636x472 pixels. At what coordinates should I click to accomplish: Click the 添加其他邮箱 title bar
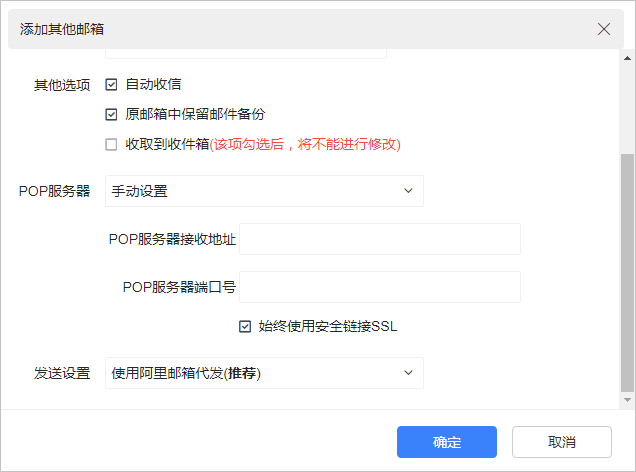point(300,29)
